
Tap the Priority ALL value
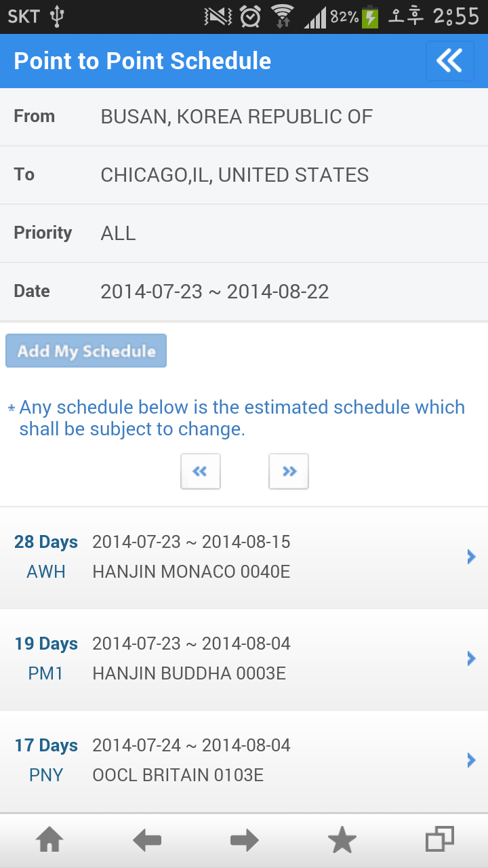tap(118, 233)
